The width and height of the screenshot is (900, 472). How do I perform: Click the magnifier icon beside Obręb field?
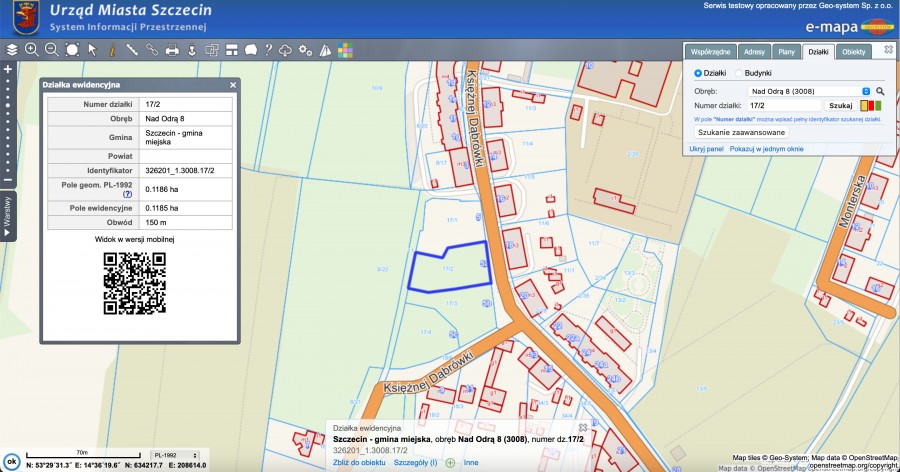[881, 91]
